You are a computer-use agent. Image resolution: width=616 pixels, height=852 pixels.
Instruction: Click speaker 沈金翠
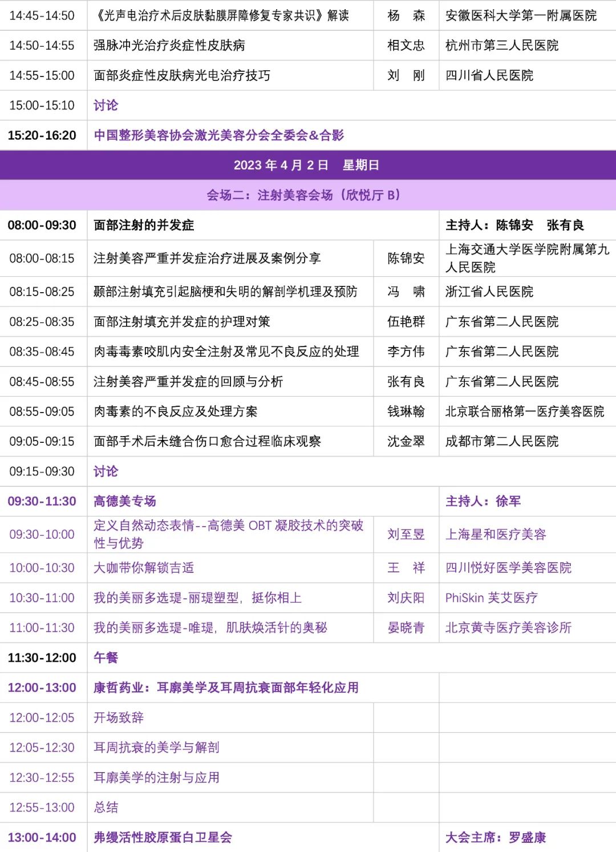click(406, 441)
